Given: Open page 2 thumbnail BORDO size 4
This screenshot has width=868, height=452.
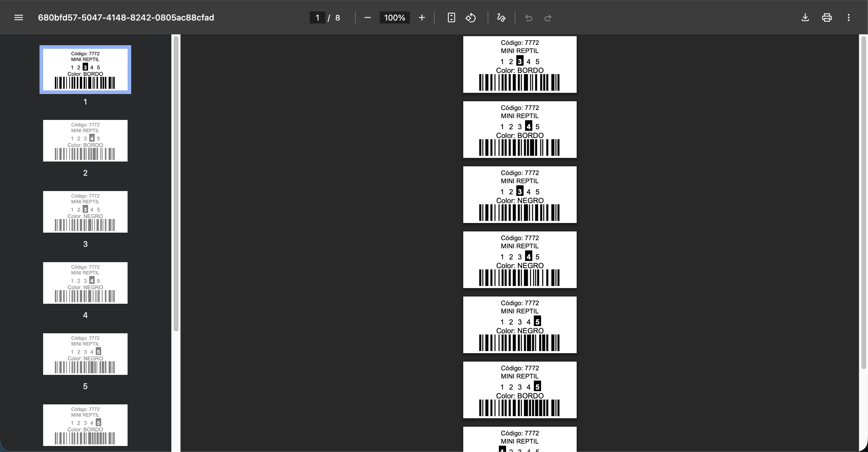Looking at the screenshot, I should [85, 141].
